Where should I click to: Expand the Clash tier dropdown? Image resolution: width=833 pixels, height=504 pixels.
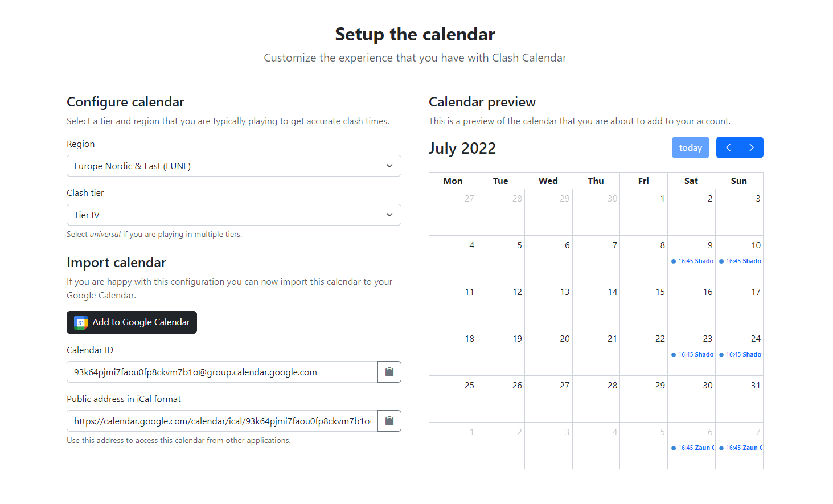(x=233, y=215)
